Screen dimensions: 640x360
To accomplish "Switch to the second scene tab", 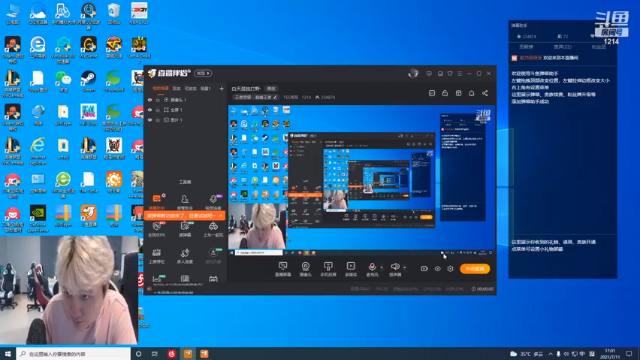I will point(176,88).
